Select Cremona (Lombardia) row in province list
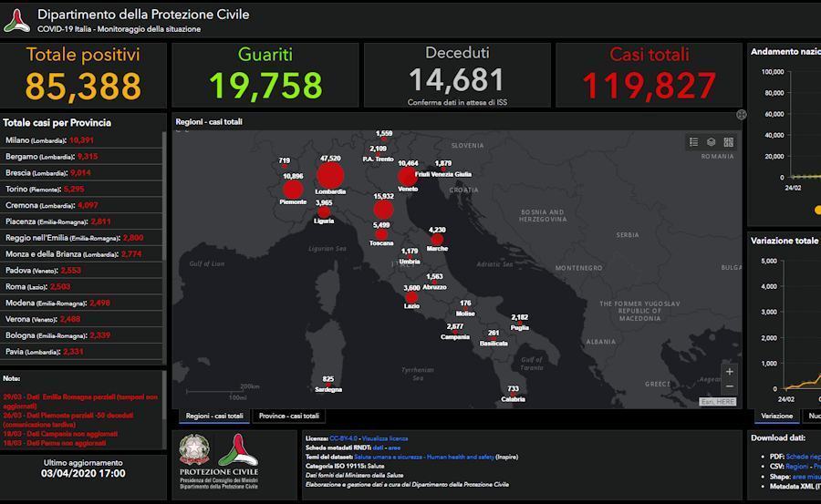Viewport: 821px width, 504px height. (x=82, y=205)
